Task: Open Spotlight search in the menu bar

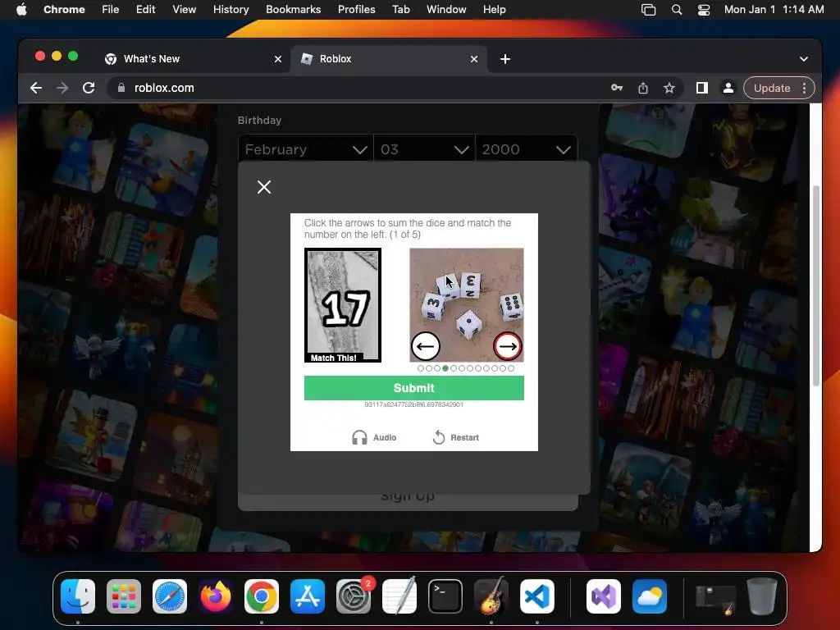Action: pos(677,10)
